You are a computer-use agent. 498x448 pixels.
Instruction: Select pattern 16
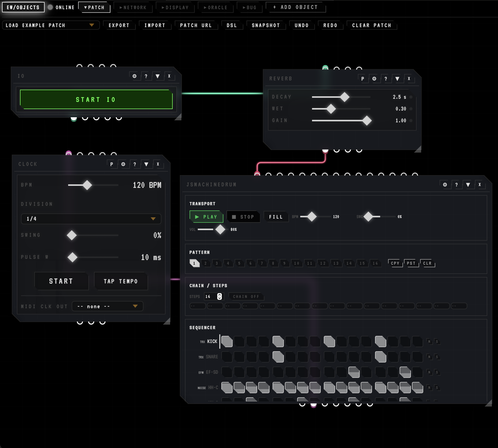pyautogui.click(x=375, y=263)
